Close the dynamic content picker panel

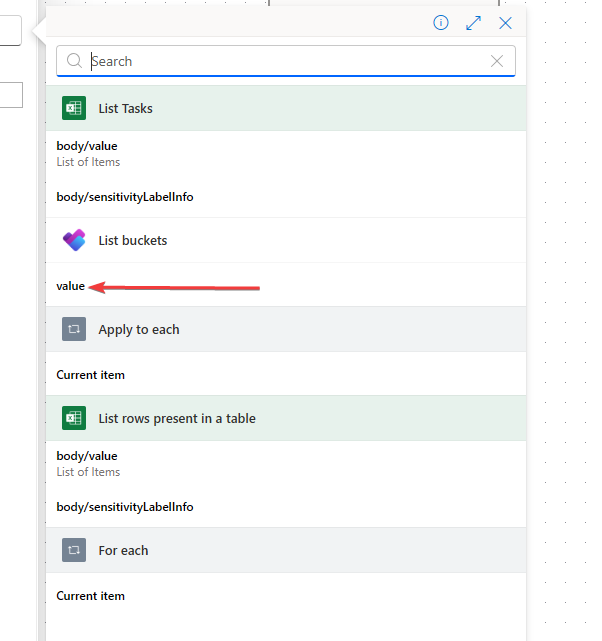(506, 23)
